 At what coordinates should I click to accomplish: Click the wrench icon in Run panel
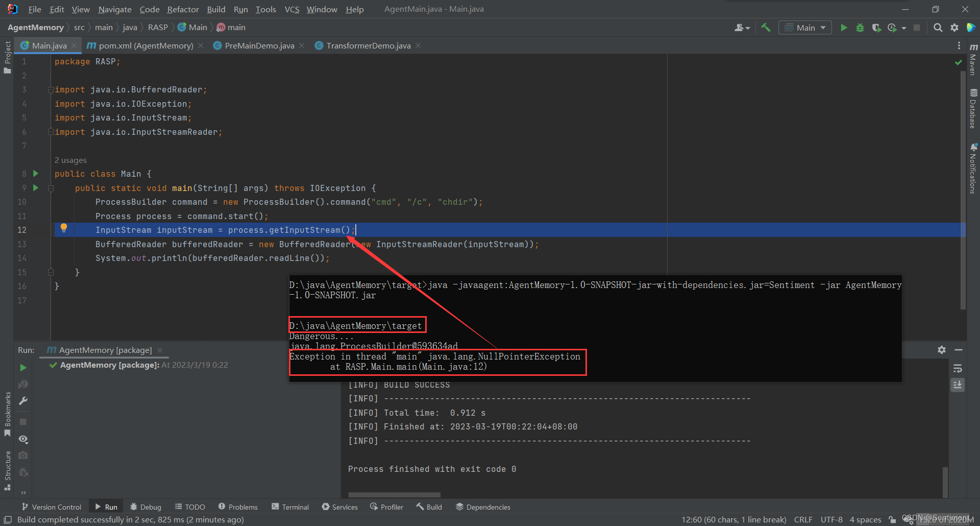pyautogui.click(x=23, y=401)
